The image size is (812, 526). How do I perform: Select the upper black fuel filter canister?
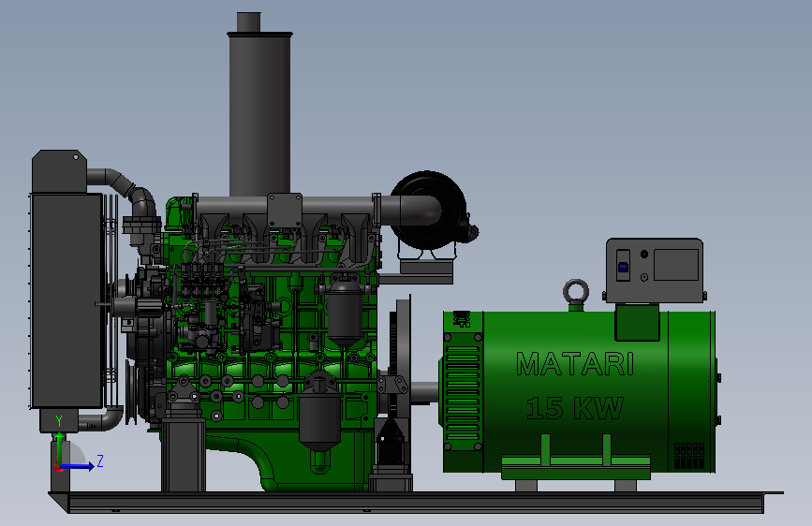click(x=346, y=312)
